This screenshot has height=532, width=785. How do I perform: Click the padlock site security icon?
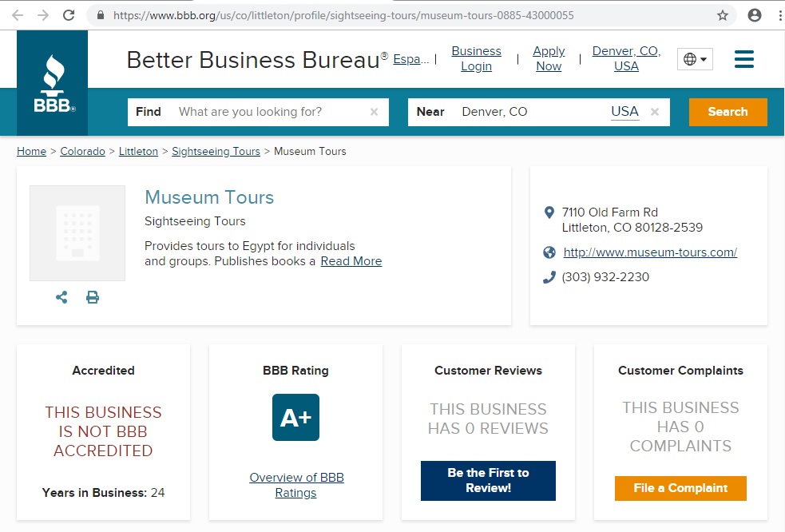pos(100,15)
